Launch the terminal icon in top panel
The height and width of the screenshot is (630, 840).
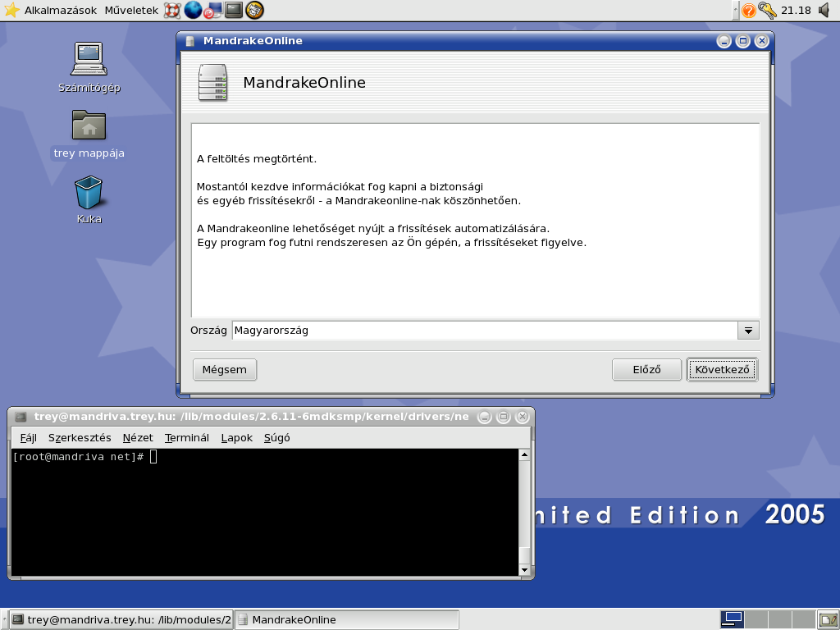pyautogui.click(x=234, y=10)
